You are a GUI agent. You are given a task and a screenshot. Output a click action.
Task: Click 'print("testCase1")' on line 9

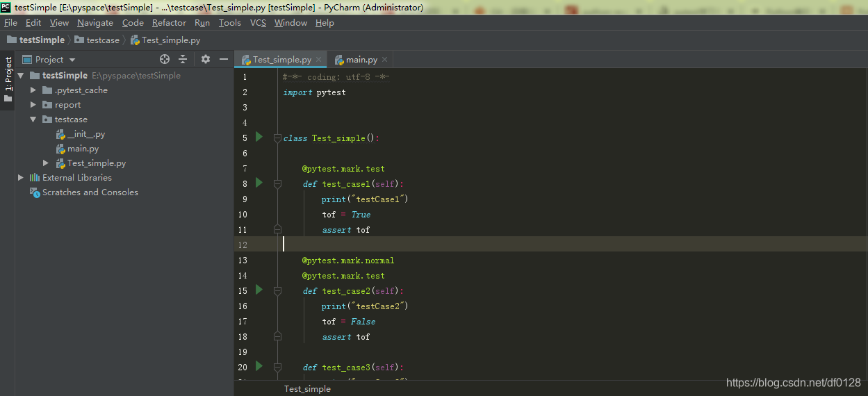365,199
